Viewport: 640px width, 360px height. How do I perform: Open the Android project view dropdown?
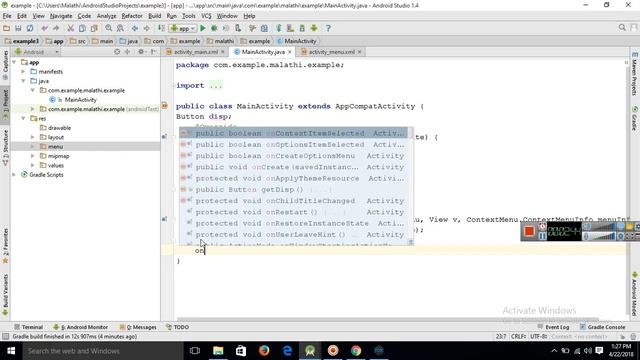tap(37, 52)
